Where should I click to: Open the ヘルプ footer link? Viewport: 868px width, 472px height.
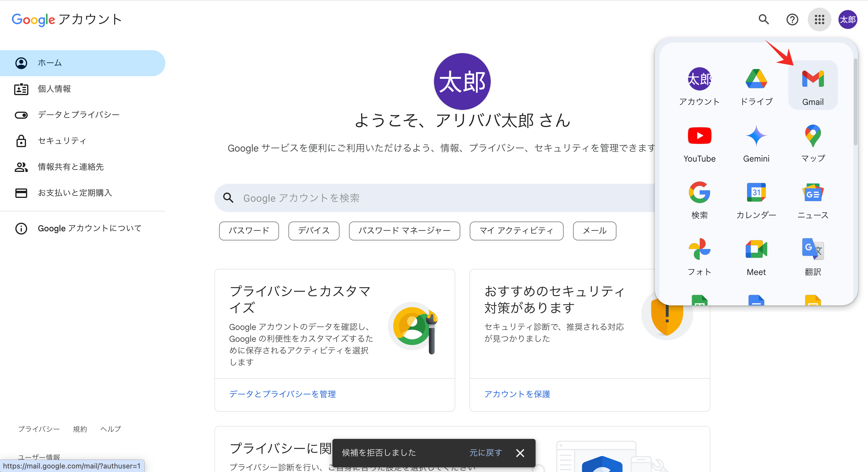[110, 429]
